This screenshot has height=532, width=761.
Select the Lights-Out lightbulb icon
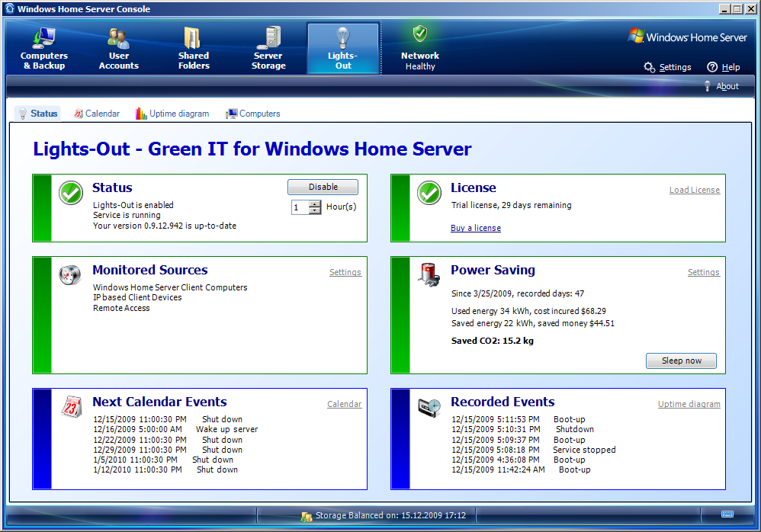point(343,38)
